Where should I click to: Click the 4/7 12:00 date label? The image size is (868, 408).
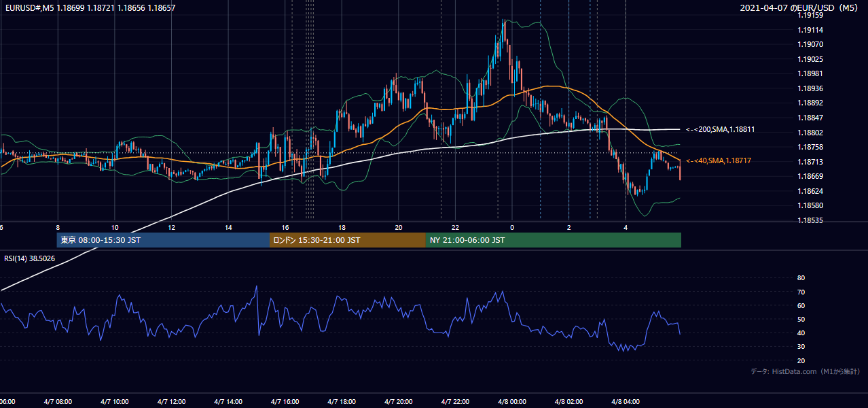click(172, 401)
